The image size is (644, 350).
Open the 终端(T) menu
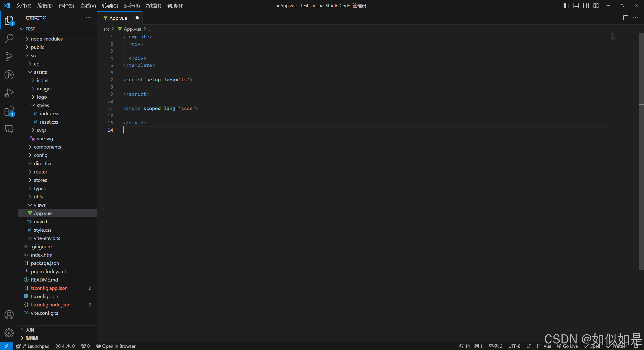[153, 6]
